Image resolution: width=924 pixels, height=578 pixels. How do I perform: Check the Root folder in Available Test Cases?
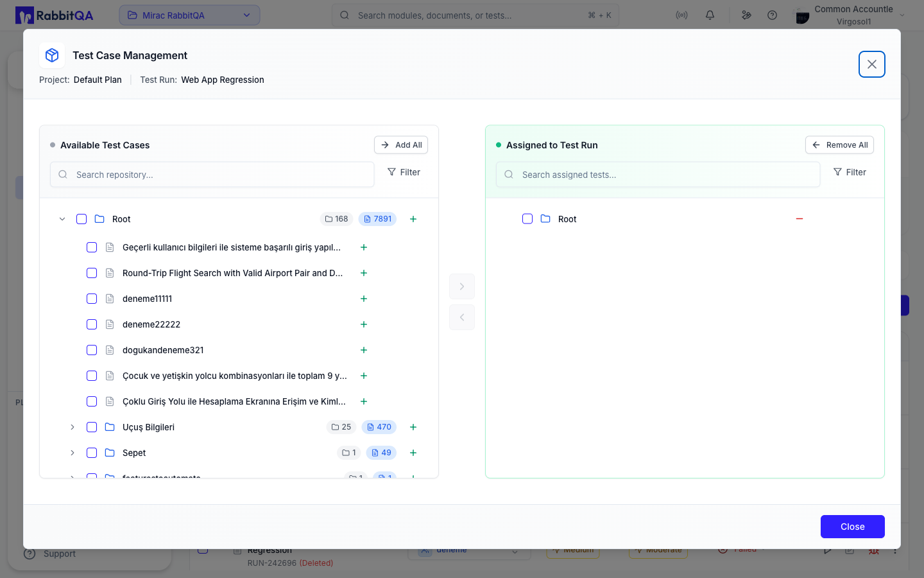pyautogui.click(x=81, y=219)
